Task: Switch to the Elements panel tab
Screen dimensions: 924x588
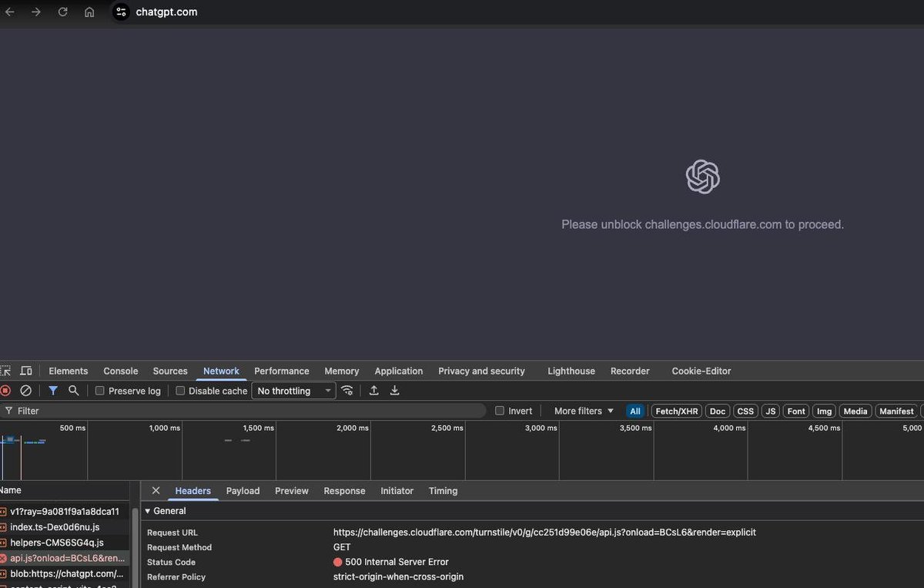Action: [69, 371]
